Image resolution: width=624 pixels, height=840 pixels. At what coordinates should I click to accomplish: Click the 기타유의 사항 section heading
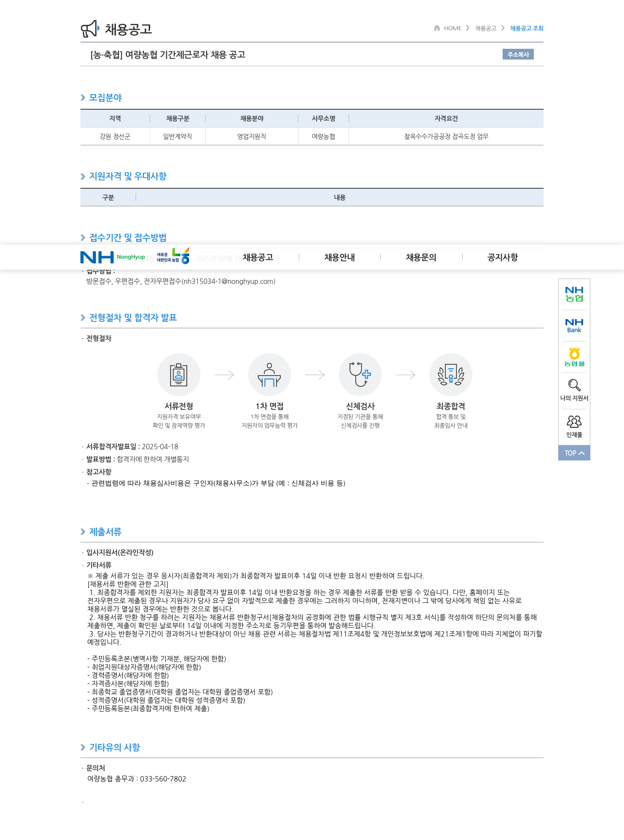tap(111, 747)
